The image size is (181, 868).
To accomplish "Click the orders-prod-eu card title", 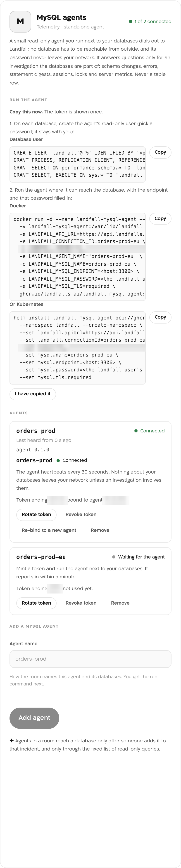I will coord(41,557).
